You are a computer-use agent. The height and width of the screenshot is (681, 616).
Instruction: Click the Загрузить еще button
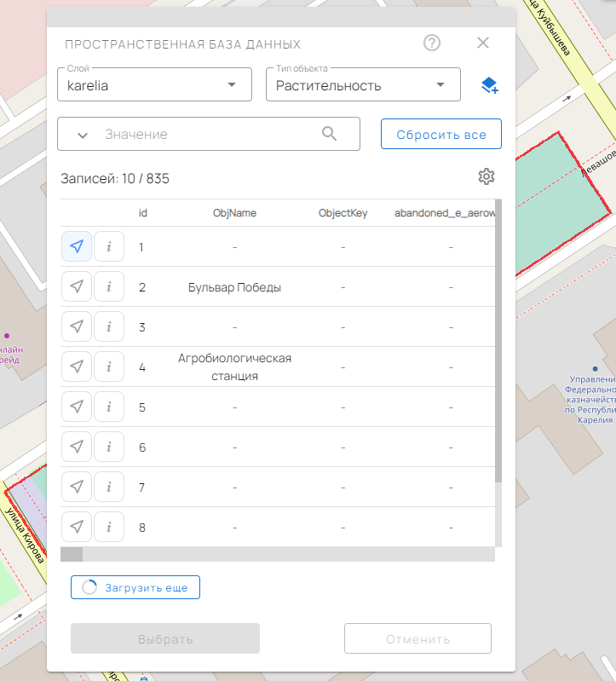[135, 587]
